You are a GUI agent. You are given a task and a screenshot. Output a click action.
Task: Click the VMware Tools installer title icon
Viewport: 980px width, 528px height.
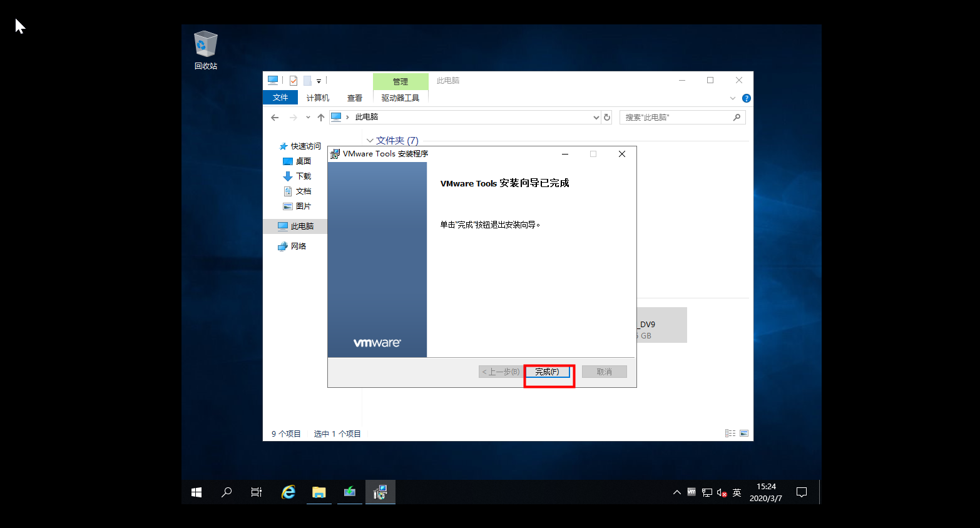[x=335, y=154]
